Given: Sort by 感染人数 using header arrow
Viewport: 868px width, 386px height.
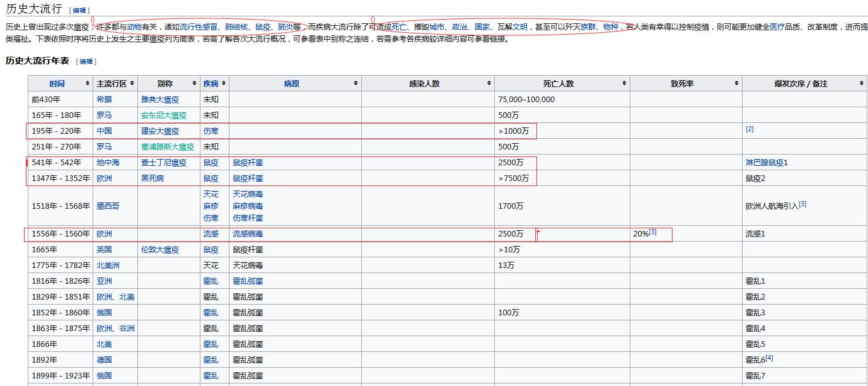Looking at the screenshot, I should tap(489, 84).
